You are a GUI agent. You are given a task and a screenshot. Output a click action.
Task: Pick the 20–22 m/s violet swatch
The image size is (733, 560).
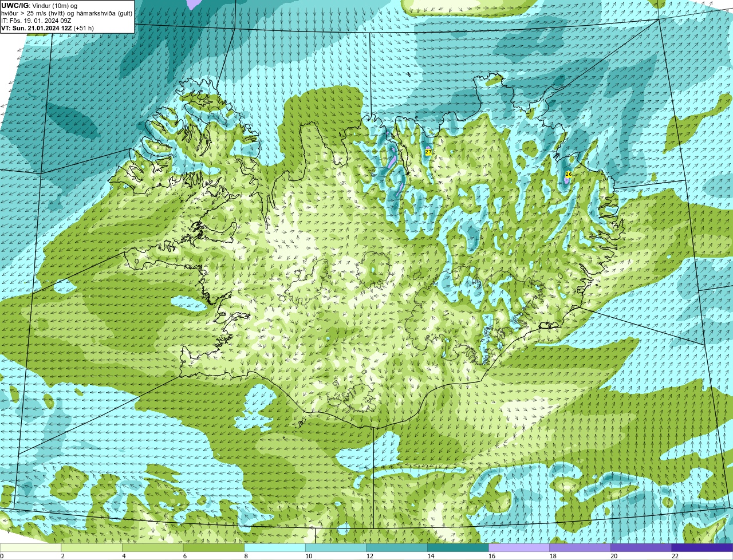pyautogui.click(x=641, y=547)
